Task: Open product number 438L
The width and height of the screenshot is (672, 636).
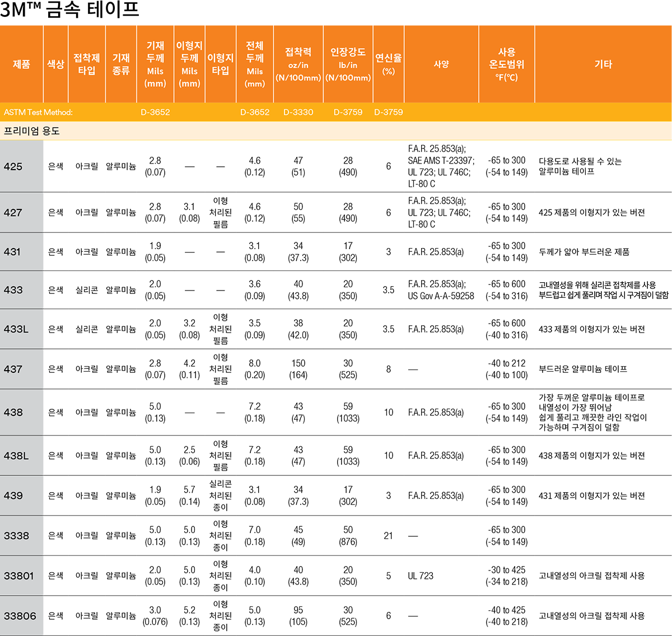Action: 16,456
